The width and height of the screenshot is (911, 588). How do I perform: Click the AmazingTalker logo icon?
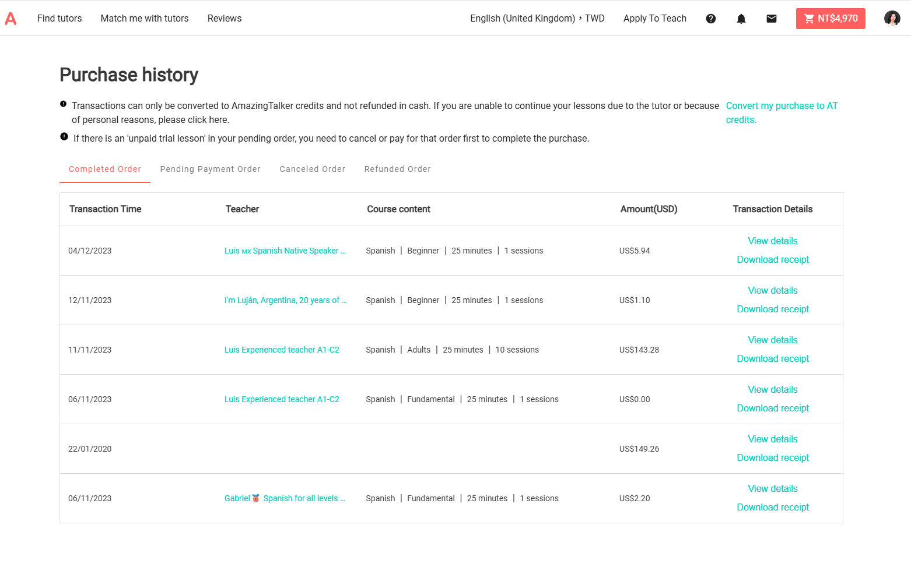(10, 19)
